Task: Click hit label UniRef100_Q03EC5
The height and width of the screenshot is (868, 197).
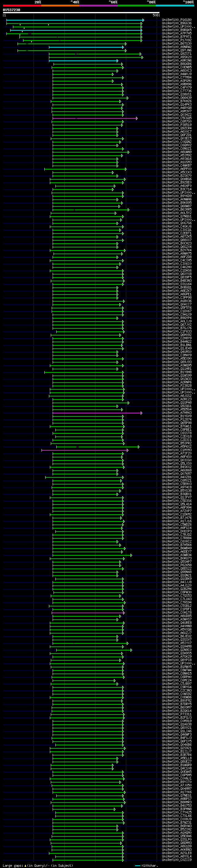Action: [x=176, y=139]
